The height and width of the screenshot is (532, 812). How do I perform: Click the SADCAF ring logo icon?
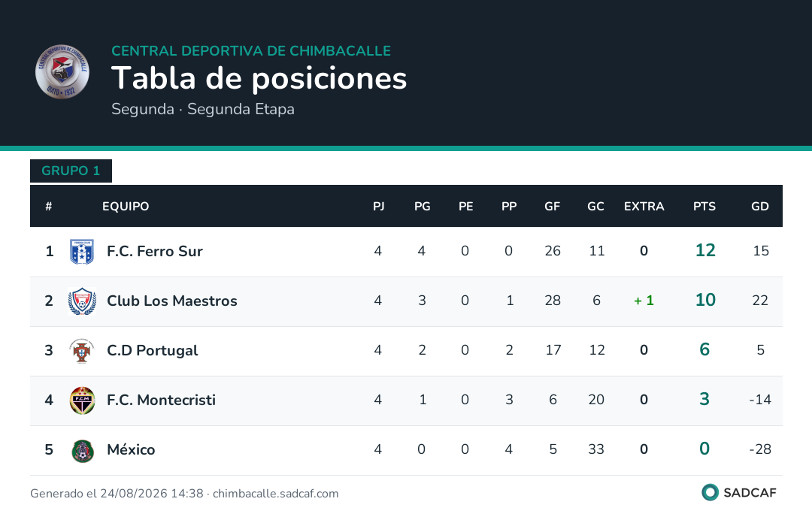click(710, 492)
